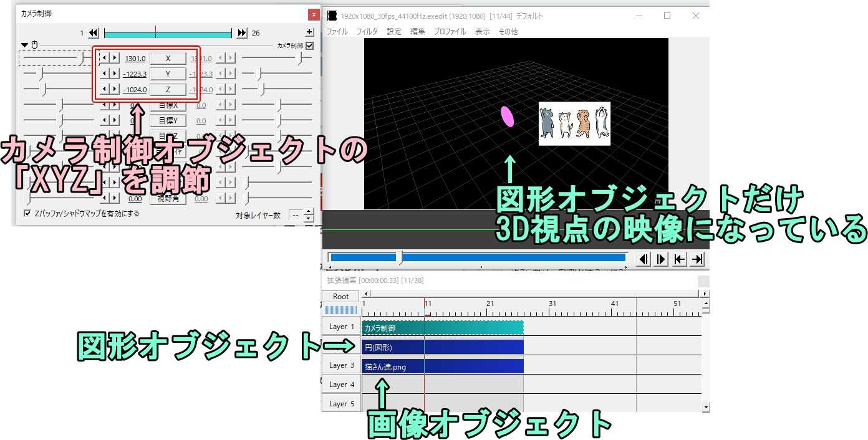The height and width of the screenshot is (440, 868).
Task: Click the X parameter button
Action: click(x=168, y=57)
